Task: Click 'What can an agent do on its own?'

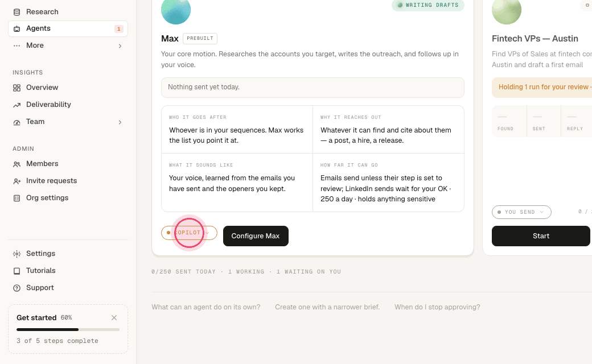Action: [205, 307]
